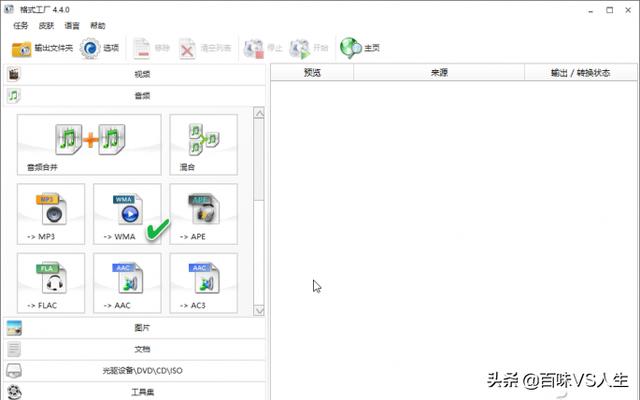
Task: Choose the -> AC3 conversion tile
Action: pos(203,283)
